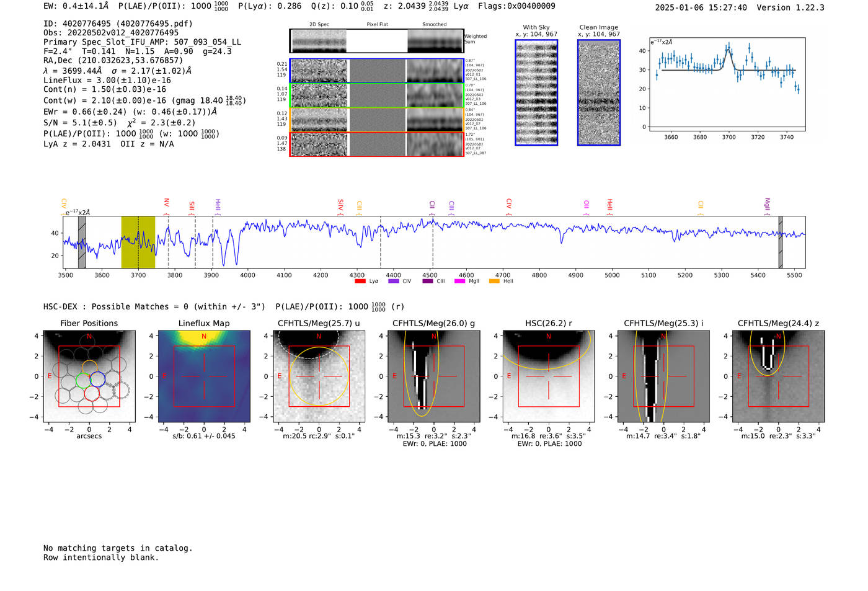Click the m:16.8 re:3.6" caption
The image size is (868, 591).
coord(549,436)
